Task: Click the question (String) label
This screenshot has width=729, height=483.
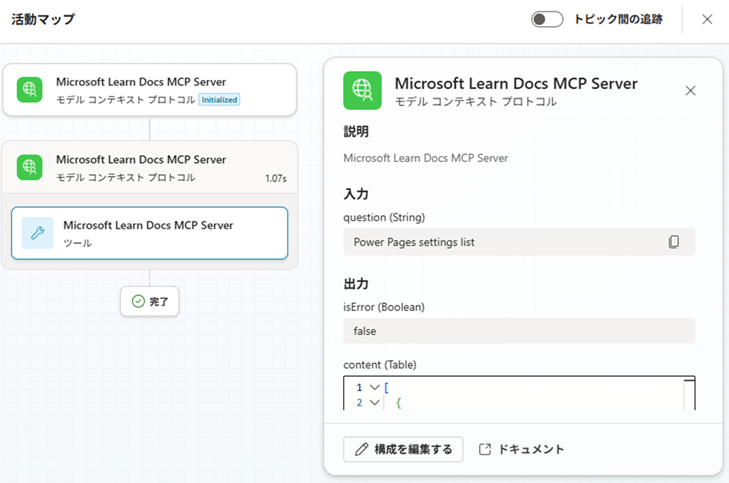Action: pyautogui.click(x=384, y=218)
